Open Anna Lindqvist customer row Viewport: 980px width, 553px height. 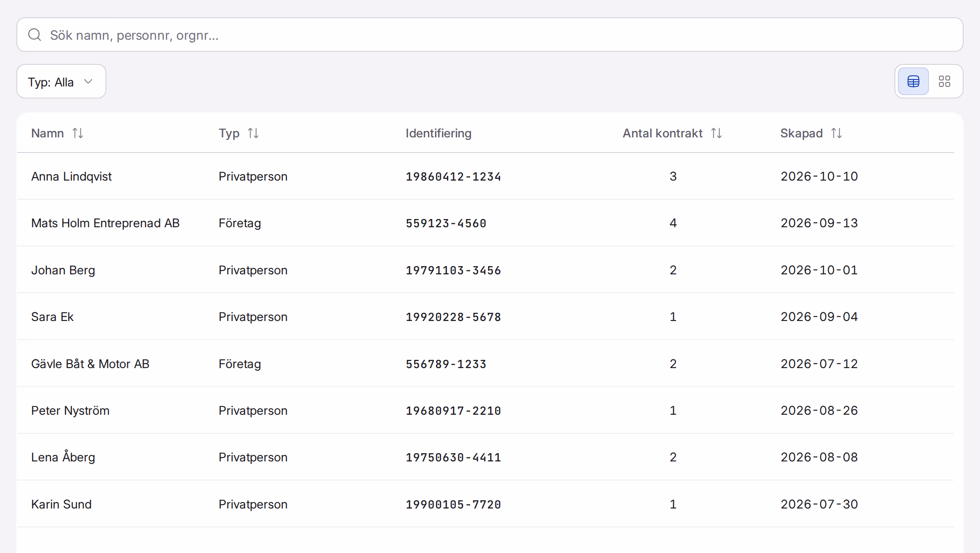coord(486,176)
